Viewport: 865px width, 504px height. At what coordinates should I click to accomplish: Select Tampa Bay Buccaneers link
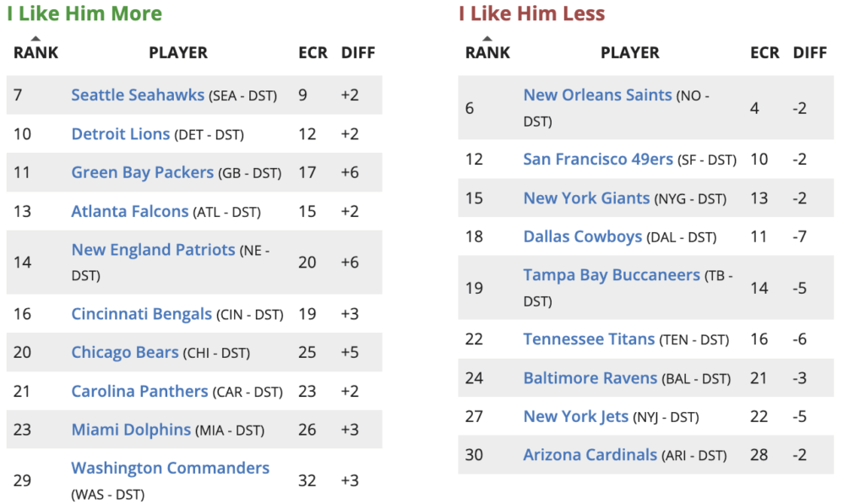point(612,275)
